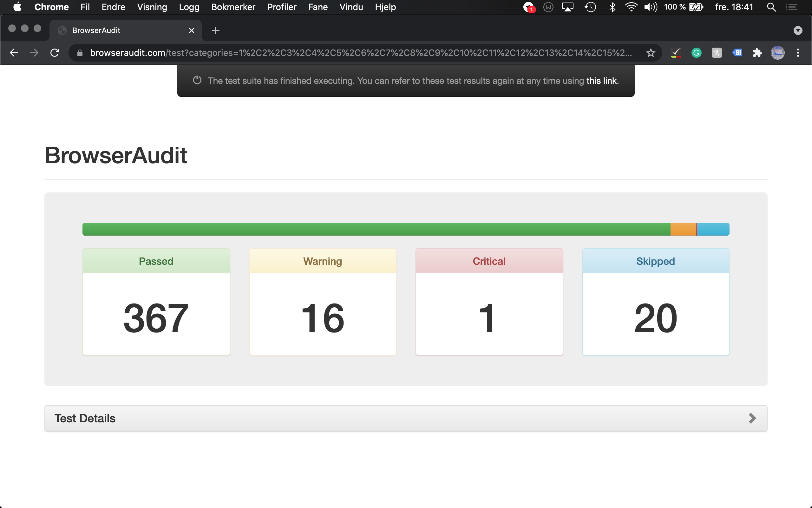The height and width of the screenshot is (508, 812).
Task: Click the address bar URL
Action: click(361, 53)
